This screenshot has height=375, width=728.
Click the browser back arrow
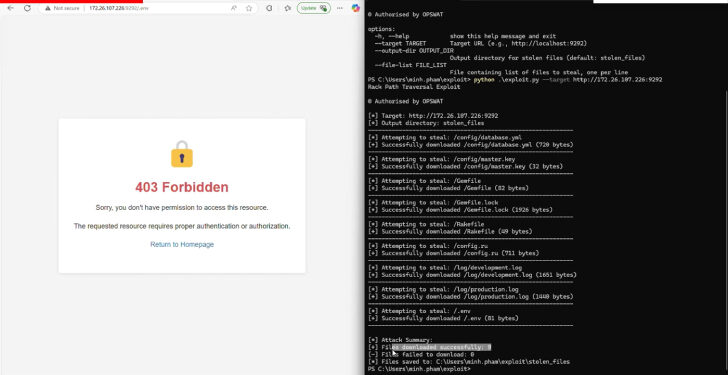pyautogui.click(x=10, y=8)
